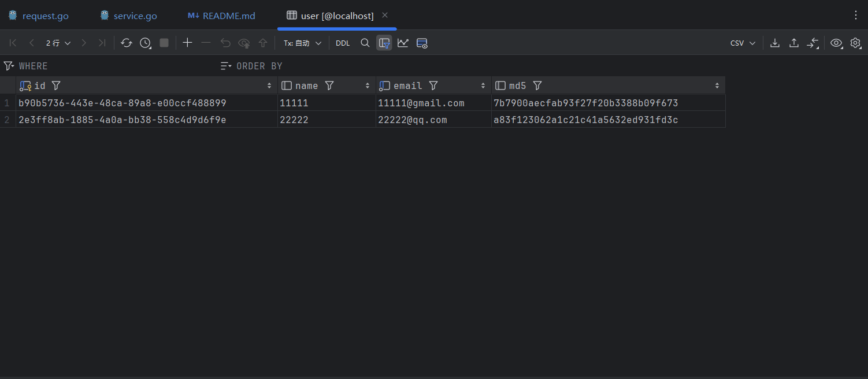Select name cell 11111
This screenshot has width=868, height=379.
click(x=327, y=103)
